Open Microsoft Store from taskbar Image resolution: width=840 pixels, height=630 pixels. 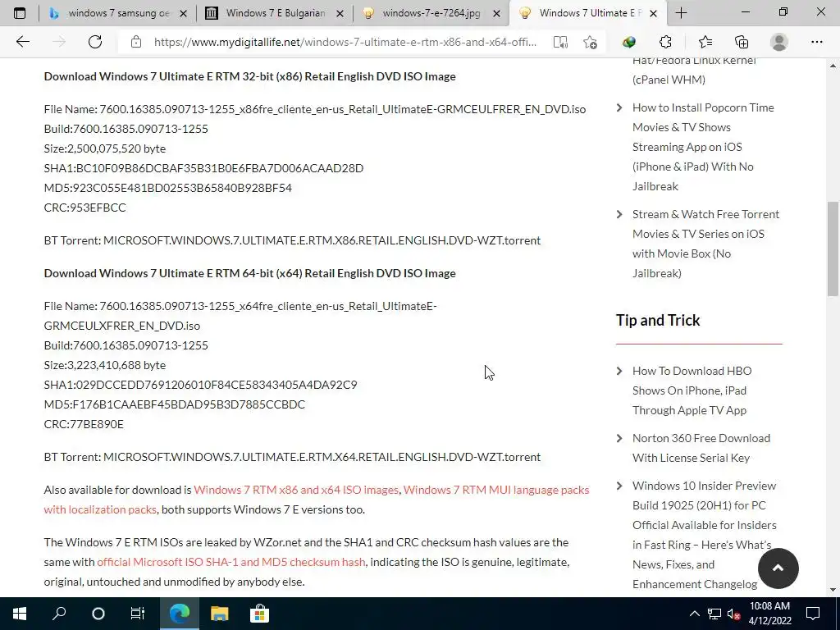[258, 614]
